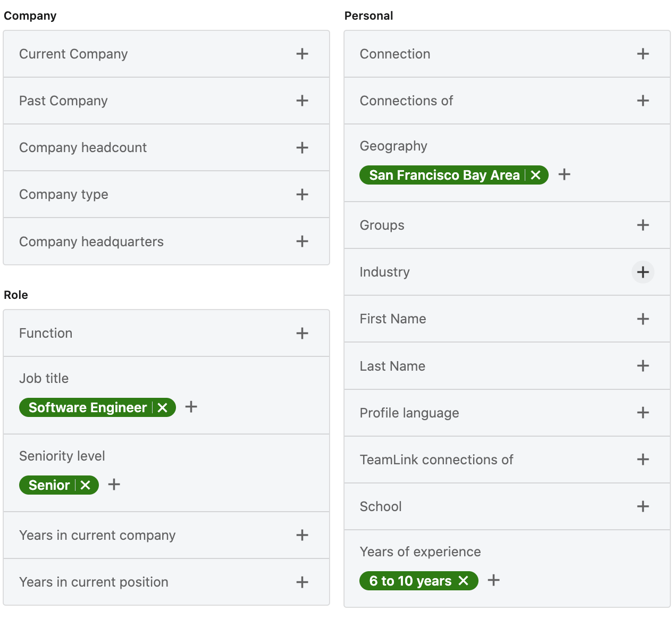Expand the Industry filter

coord(642,272)
